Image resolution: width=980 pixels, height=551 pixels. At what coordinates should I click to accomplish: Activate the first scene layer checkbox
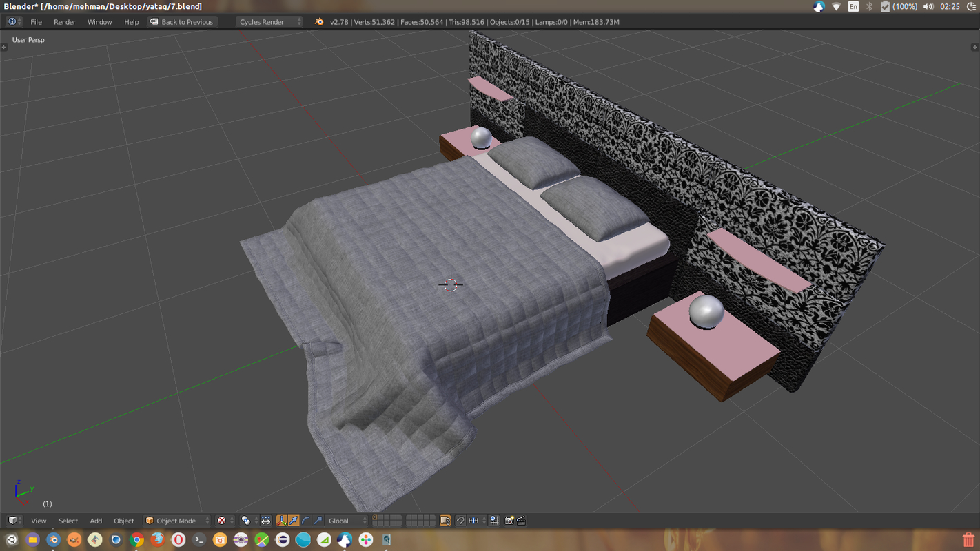point(374,517)
